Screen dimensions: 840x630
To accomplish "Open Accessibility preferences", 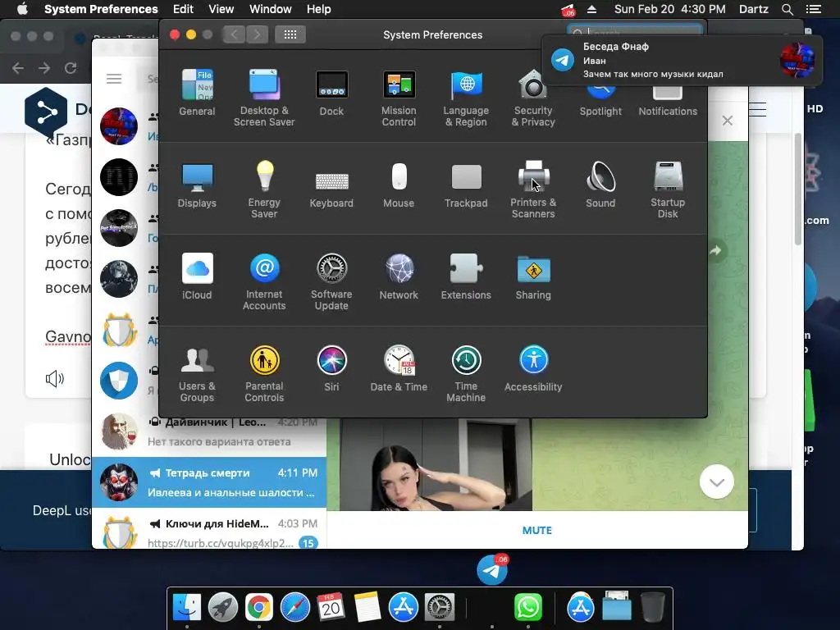I will click(533, 368).
